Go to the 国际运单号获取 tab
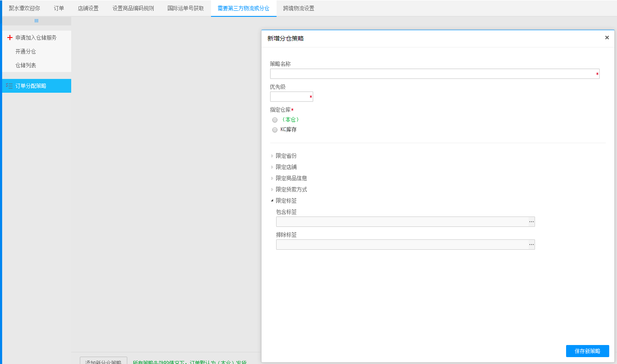The image size is (617, 364). 186,8
